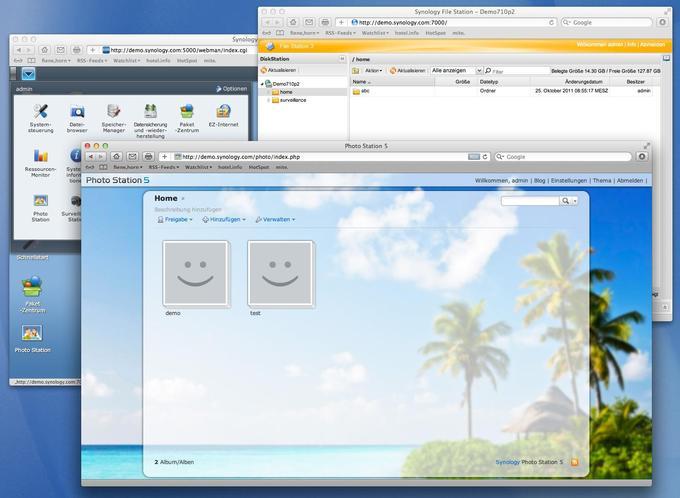Screen dimensions: 680x498
Task: Click the Photo Station search field
Action: [529, 201]
